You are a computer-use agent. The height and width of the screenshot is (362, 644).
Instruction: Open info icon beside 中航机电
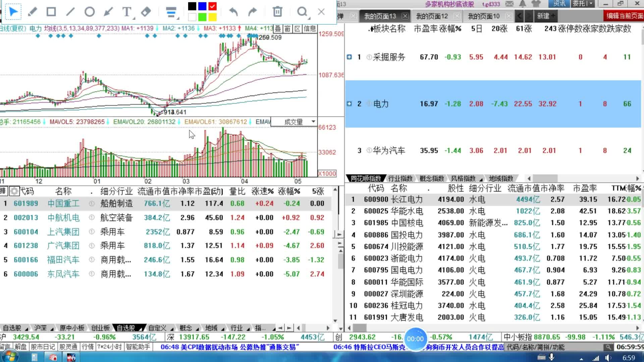(x=92, y=218)
